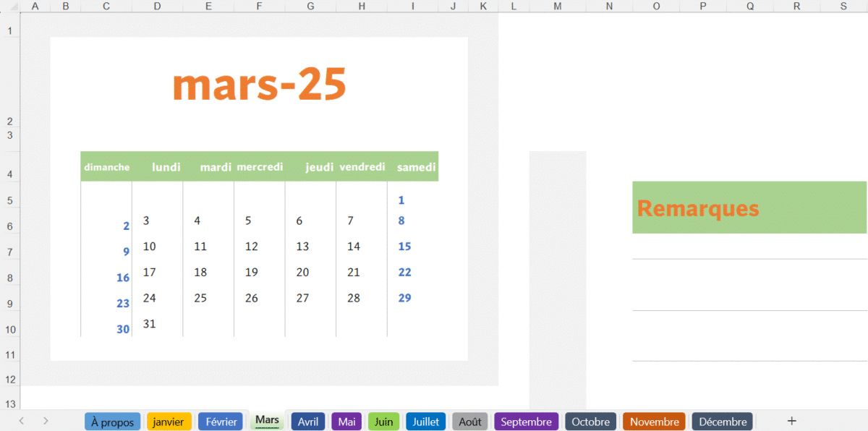Click the Remarques header cell
868x431 pixels.
698,208
